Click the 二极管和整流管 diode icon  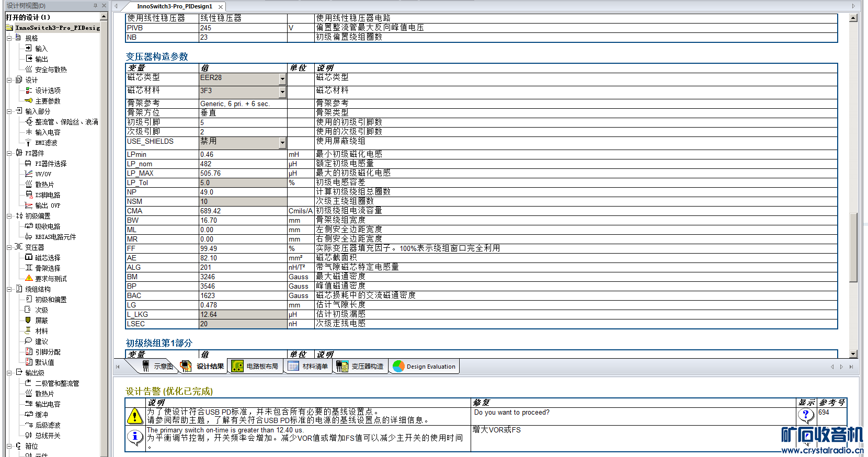tap(29, 383)
